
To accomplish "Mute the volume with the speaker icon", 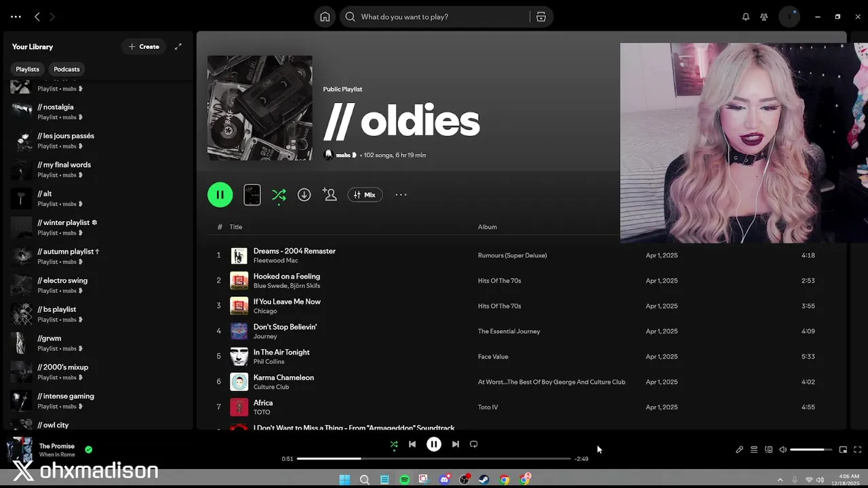I will pyautogui.click(x=783, y=449).
